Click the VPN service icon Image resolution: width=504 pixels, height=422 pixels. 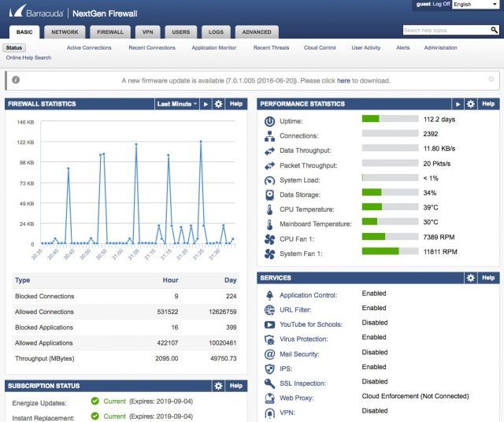(x=269, y=413)
